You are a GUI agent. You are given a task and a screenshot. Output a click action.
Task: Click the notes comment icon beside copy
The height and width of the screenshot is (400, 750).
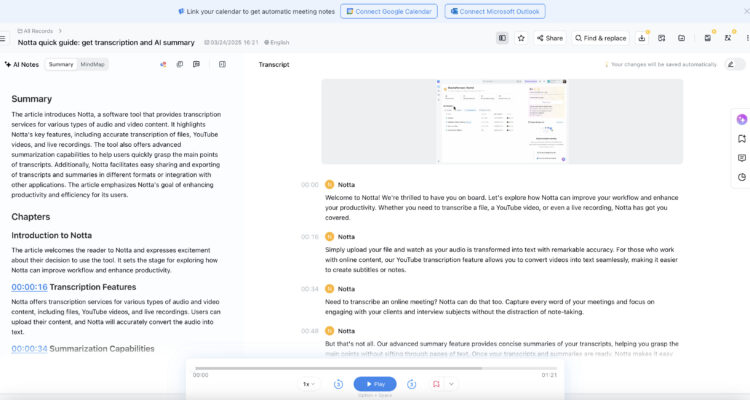click(196, 64)
